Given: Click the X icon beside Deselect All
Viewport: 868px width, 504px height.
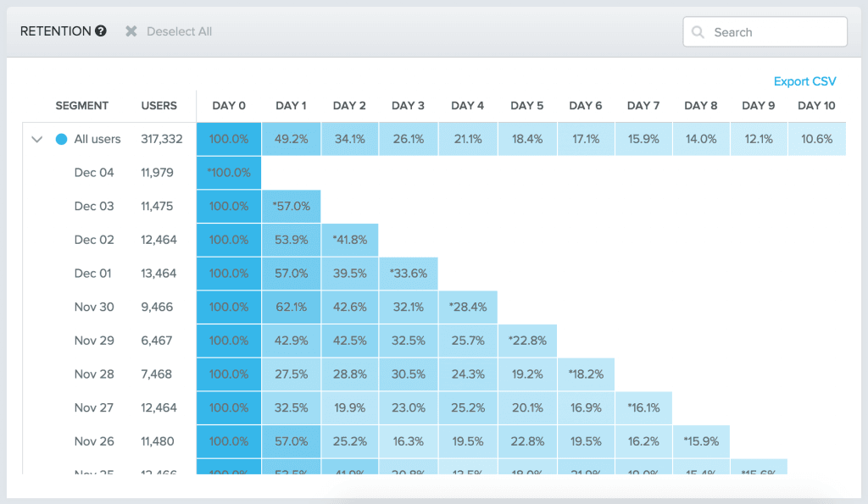Looking at the screenshot, I should click(132, 30).
